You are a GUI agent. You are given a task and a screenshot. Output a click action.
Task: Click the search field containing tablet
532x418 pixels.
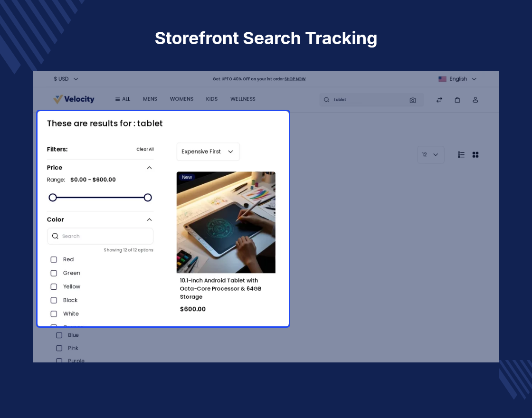coord(371,100)
